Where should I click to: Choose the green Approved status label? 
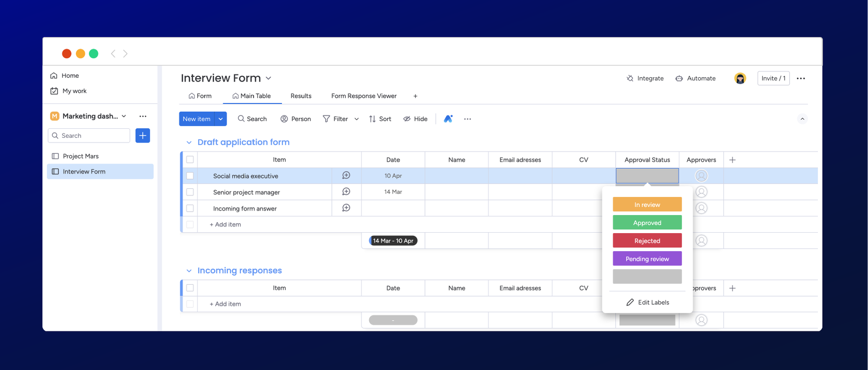pos(647,223)
